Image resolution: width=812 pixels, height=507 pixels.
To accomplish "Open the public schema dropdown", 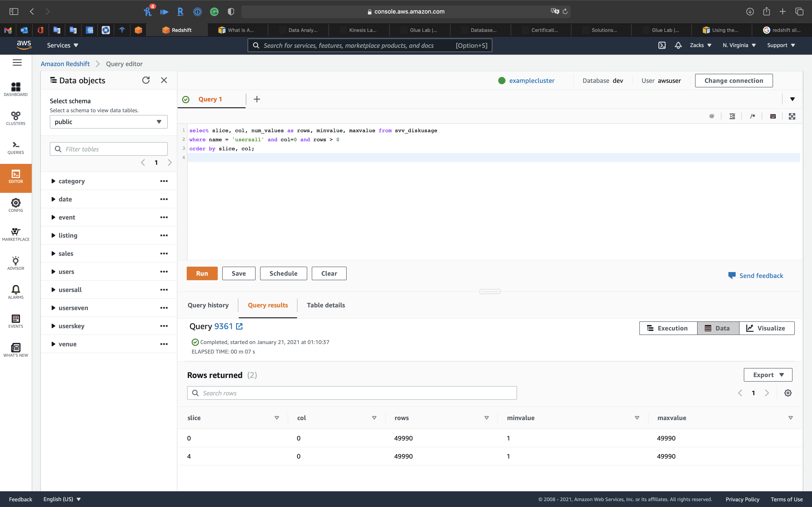I will coord(108,122).
